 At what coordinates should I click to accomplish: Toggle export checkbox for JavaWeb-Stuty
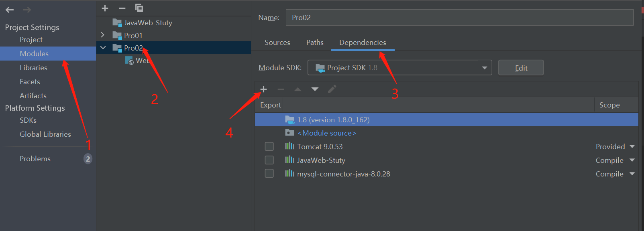(269, 160)
